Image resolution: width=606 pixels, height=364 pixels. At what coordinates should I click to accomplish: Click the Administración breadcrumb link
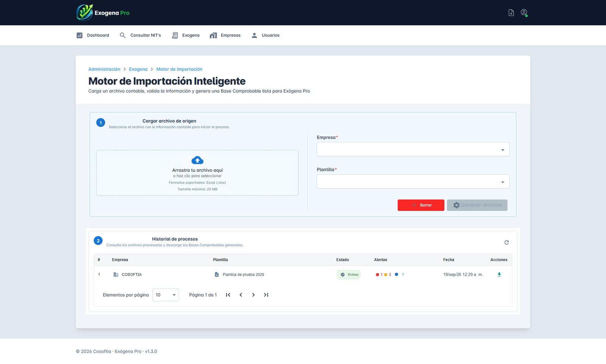104,69
